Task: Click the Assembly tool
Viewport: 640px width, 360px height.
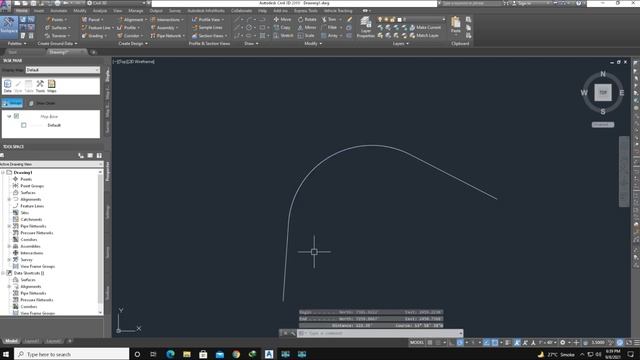Action: pyautogui.click(x=164, y=27)
